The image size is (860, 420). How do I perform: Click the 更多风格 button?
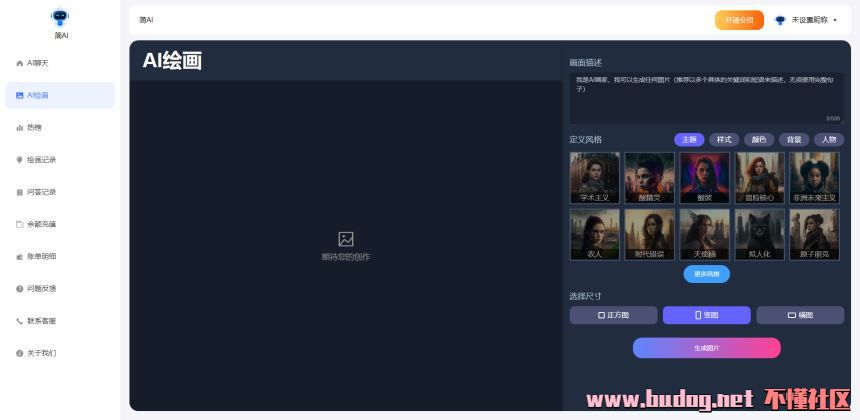pyautogui.click(x=706, y=274)
